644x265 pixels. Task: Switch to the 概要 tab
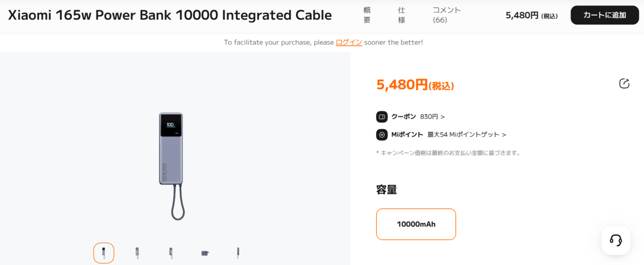click(367, 15)
